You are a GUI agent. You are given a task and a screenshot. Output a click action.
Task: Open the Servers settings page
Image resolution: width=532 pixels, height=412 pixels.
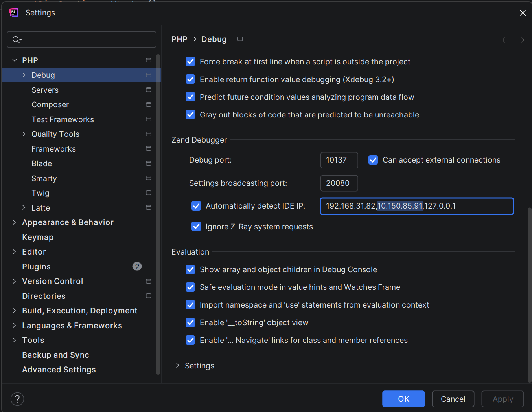pos(45,90)
